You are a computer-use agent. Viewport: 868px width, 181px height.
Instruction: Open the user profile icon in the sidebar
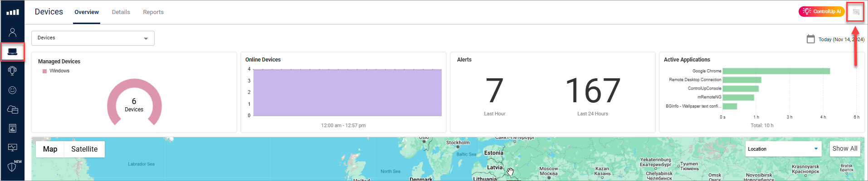(x=13, y=32)
